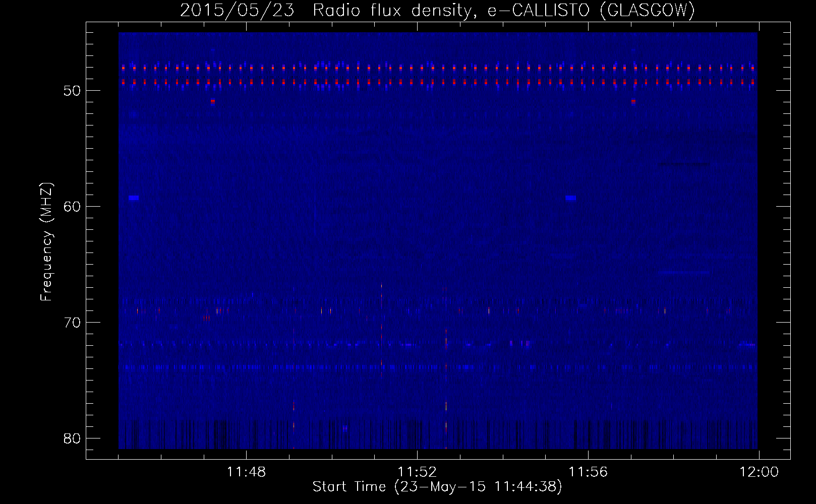This screenshot has width=816, height=504.
Task: Click the '11:52' time tick label
Action: 417,472
